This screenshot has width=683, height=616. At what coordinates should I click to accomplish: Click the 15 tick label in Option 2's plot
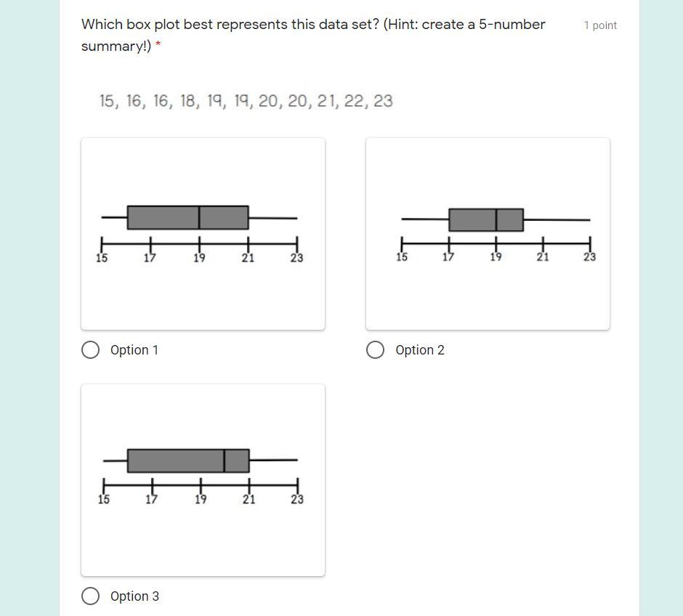point(402,257)
